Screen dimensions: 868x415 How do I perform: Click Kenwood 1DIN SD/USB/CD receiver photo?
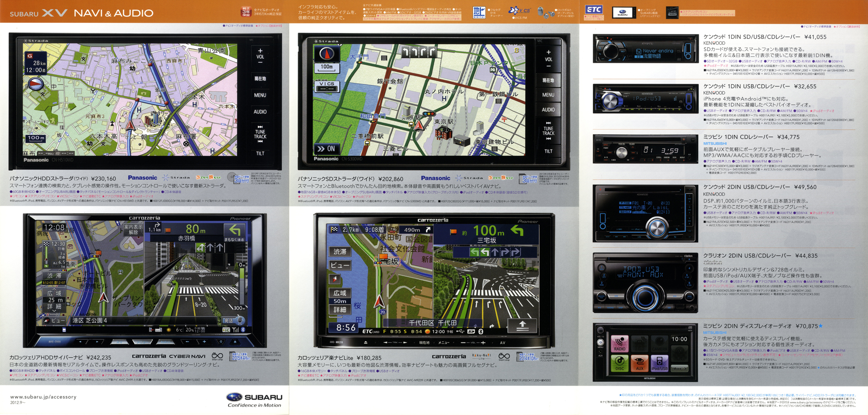click(645, 49)
